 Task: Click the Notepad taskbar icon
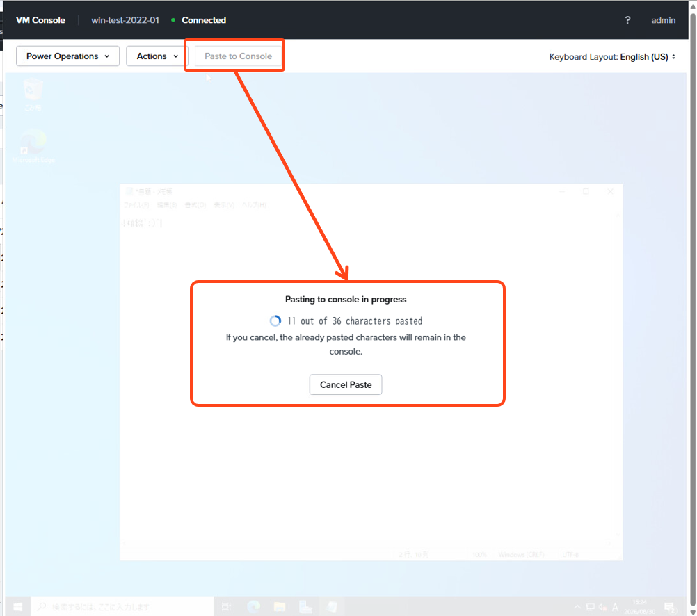pyautogui.click(x=332, y=607)
